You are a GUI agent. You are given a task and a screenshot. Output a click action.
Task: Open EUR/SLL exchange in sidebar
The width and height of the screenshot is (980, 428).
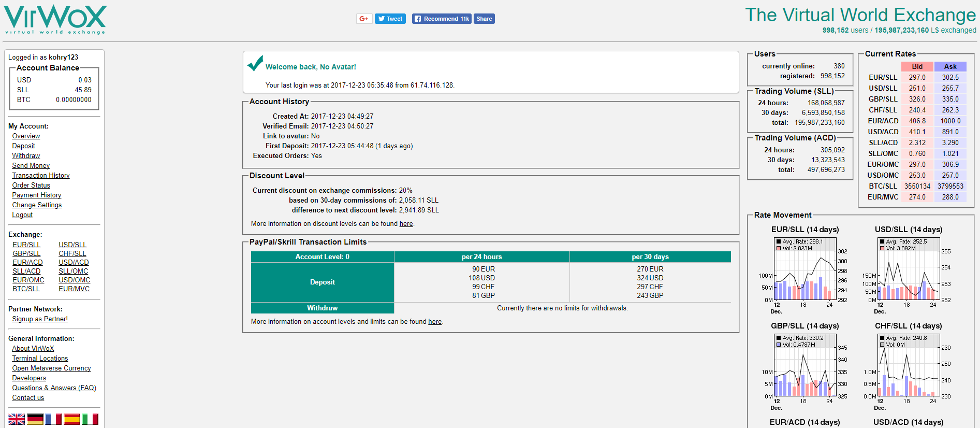pos(26,245)
